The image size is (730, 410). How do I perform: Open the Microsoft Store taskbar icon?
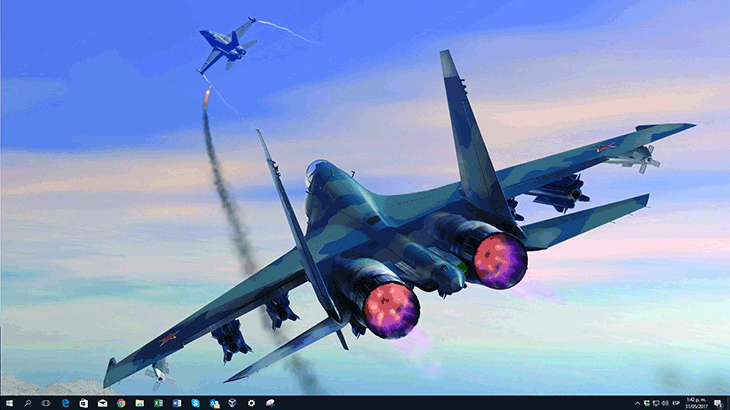pyautogui.click(x=84, y=403)
